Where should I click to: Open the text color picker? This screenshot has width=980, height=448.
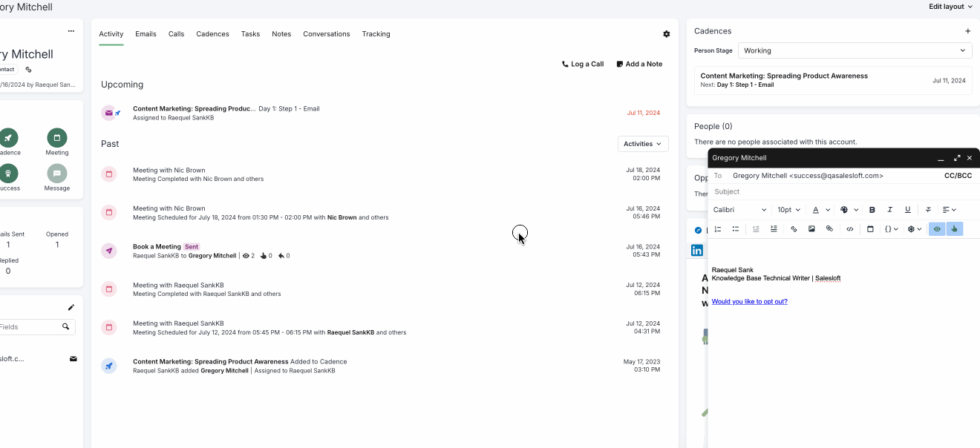[820, 210]
